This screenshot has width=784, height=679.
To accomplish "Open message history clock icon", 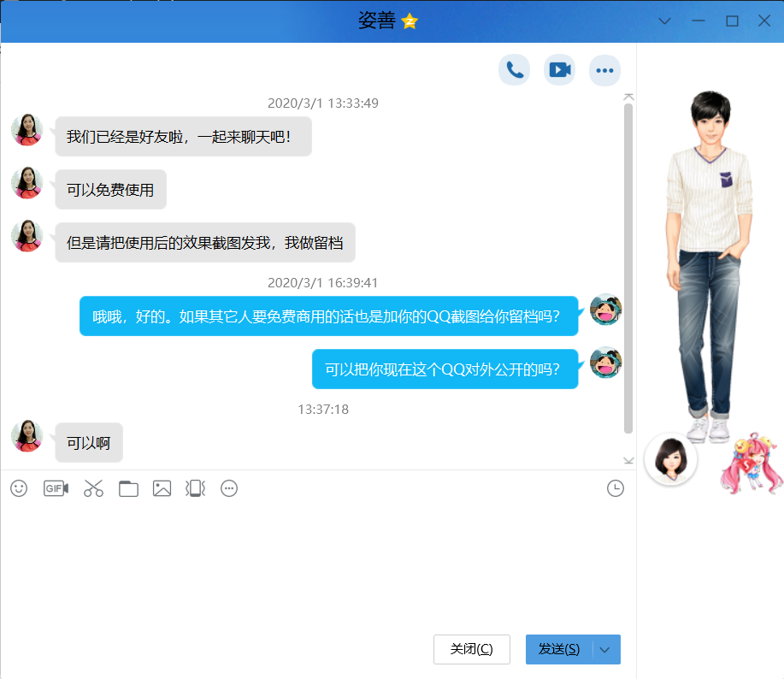I will coord(616,488).
